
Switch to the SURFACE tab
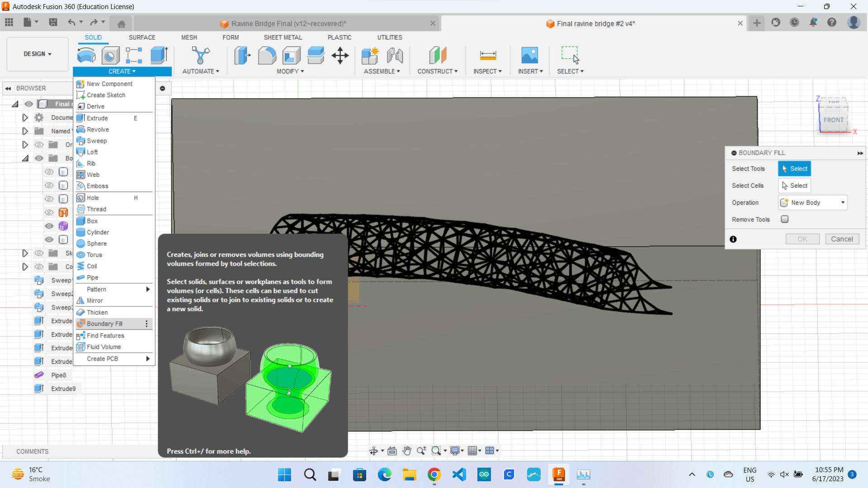pyautogui.click(x=142, y=38)
